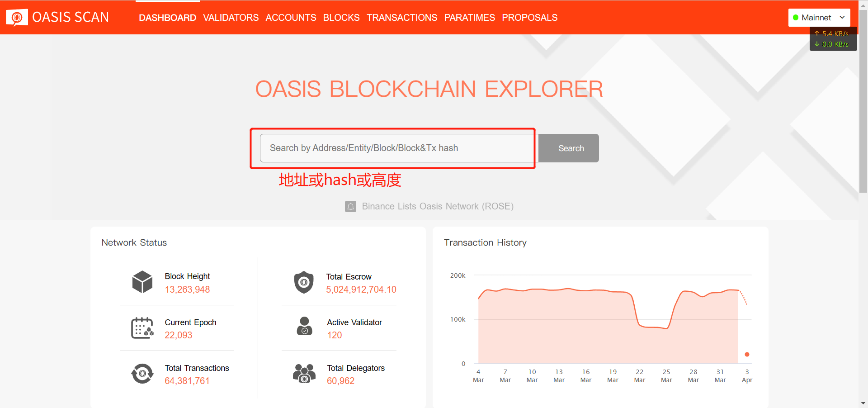Click the Transaction History heading
The height and width of the screenshot is (408, 868).
485,242
